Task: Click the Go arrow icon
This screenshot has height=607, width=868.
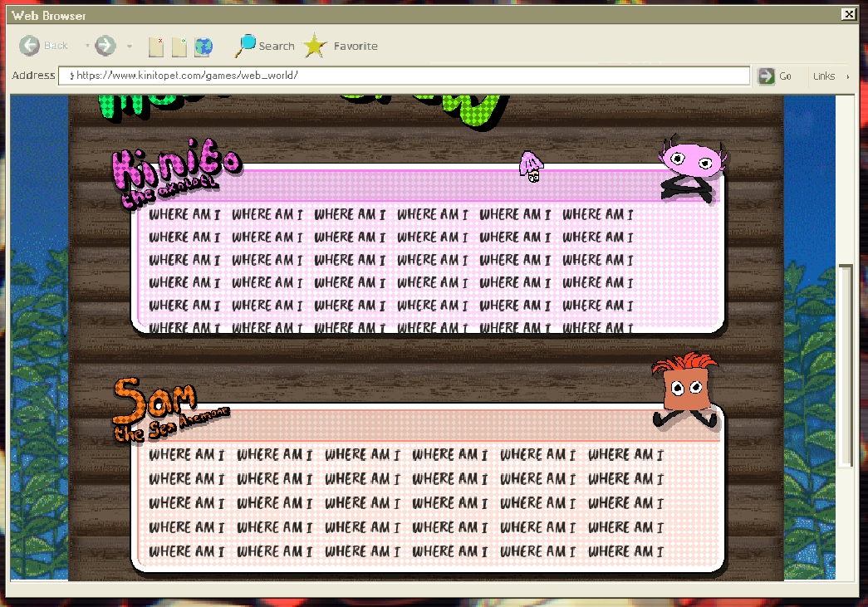Action: pyautogui.click(x=766, y=76)
